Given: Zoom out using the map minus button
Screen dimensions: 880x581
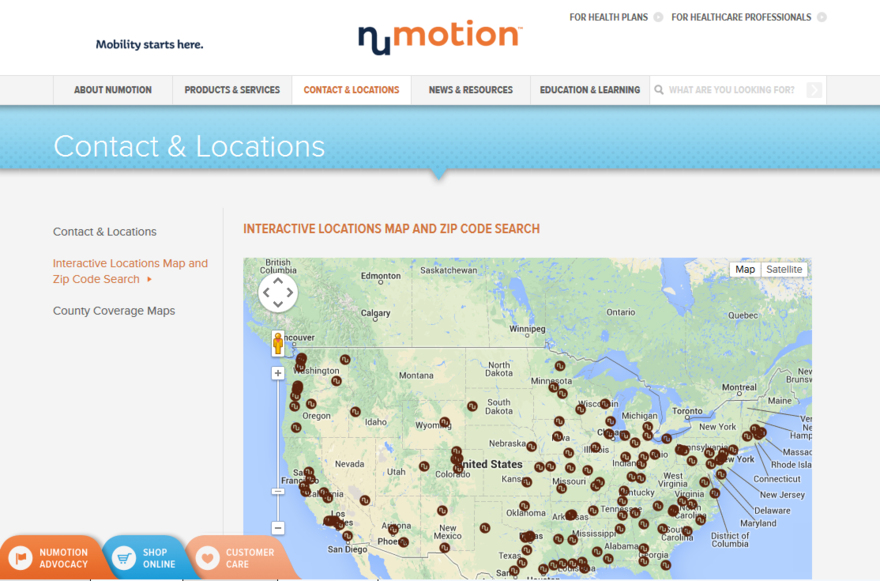Looking at the screenshot, I should [x=278, y=528].
